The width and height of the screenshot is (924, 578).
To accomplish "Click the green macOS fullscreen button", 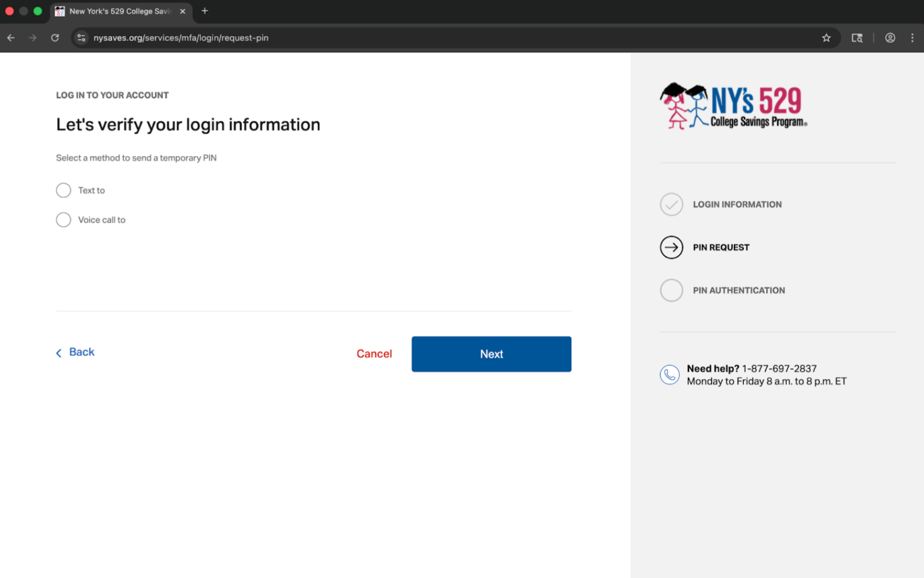I will pyautogui.click(x=37, y=11).
